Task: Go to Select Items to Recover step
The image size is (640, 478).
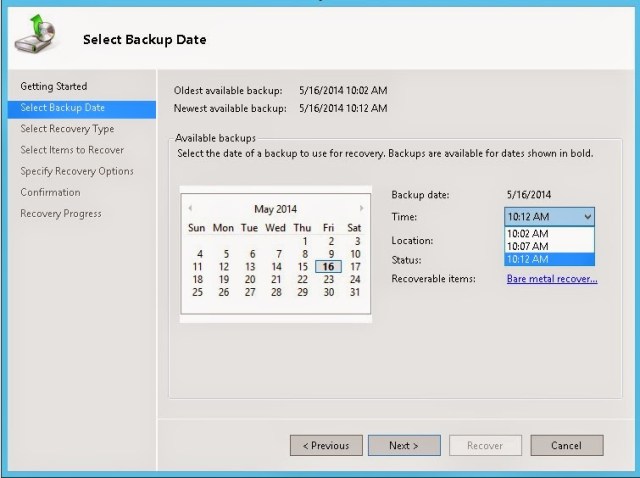Action: pos(72,150)
